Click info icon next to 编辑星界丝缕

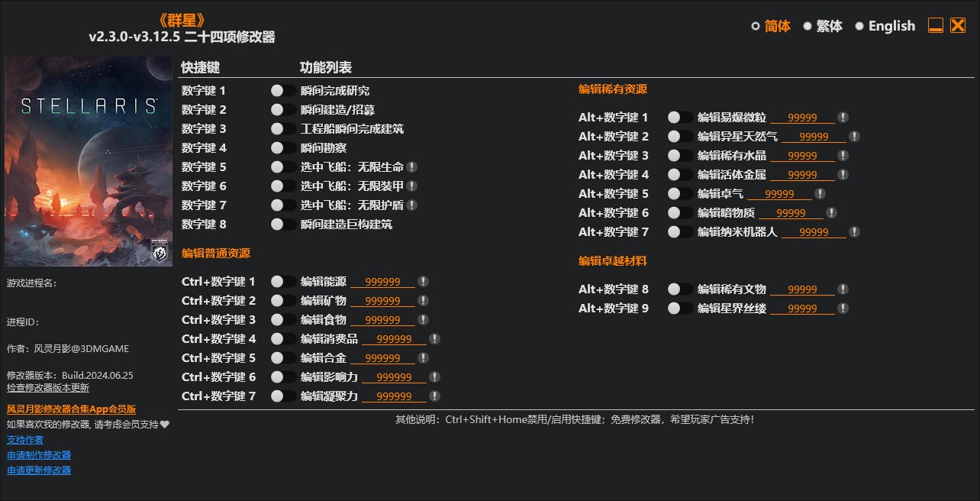(x=843, y=308)
